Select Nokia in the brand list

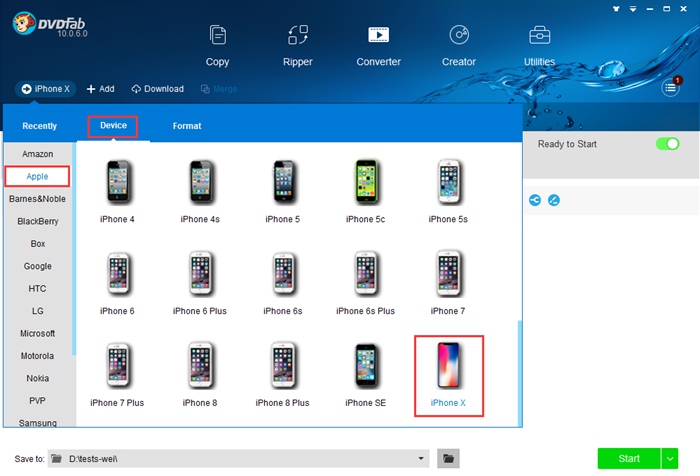38,378
